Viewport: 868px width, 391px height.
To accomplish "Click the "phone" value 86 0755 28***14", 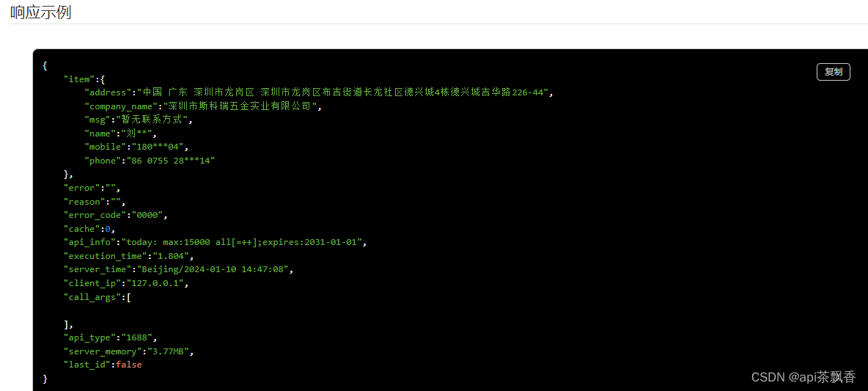I will pyautogui.click(x=172, y=161).
